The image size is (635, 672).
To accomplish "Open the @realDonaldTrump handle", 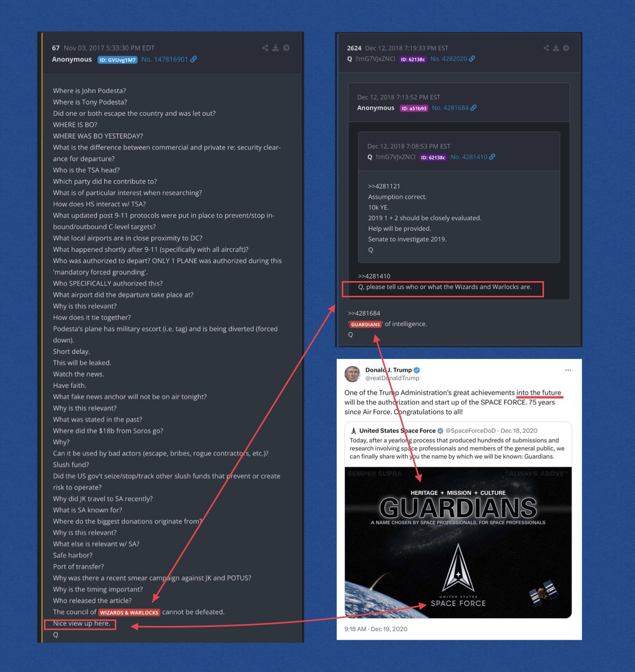I will [392, 378].
